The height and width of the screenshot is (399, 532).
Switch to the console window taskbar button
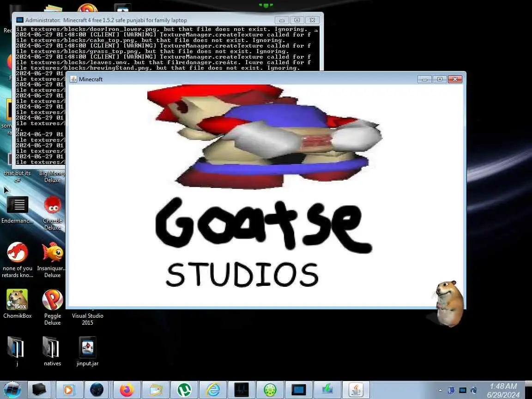pos(299,390)
